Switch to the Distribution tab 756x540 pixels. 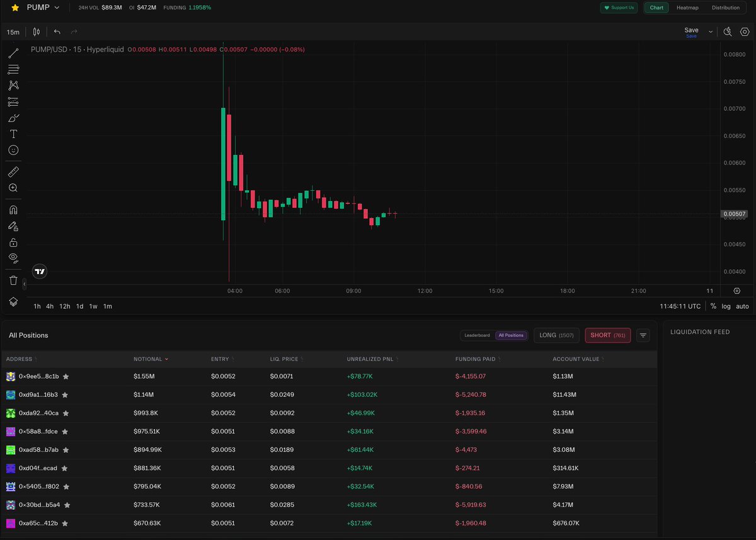click(x=726, y=8)
